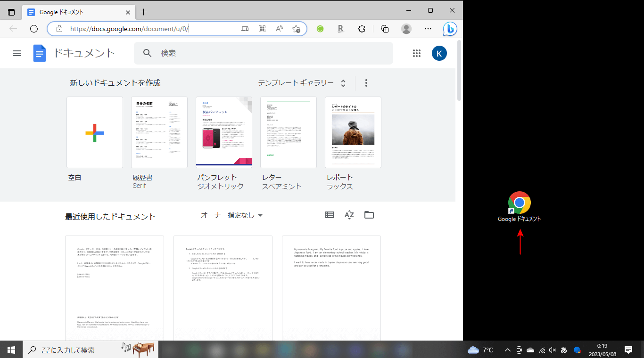Open the Edge profile icon
Screen dimensions: 644x358
click(x=406, y=29)
